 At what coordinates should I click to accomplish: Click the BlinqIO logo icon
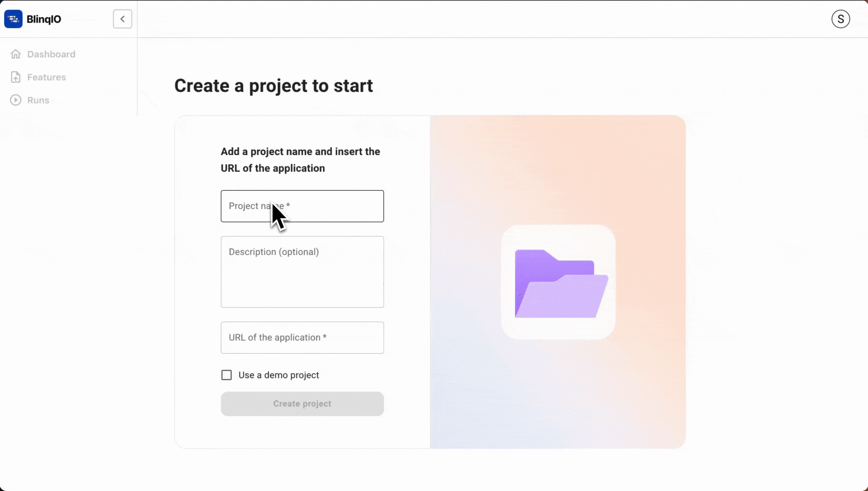click(x=13, y=19)
